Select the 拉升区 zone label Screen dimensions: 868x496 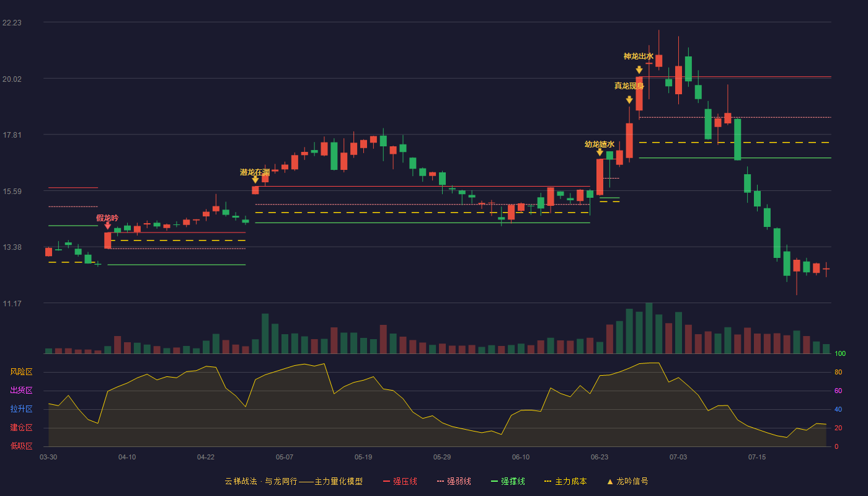[x=21, y=409]
